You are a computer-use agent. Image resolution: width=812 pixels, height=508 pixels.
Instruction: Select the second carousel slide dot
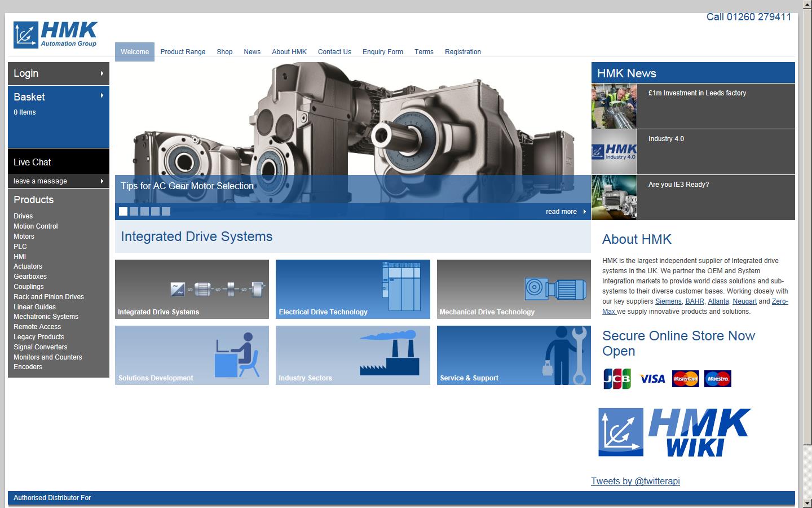(134, 211)
